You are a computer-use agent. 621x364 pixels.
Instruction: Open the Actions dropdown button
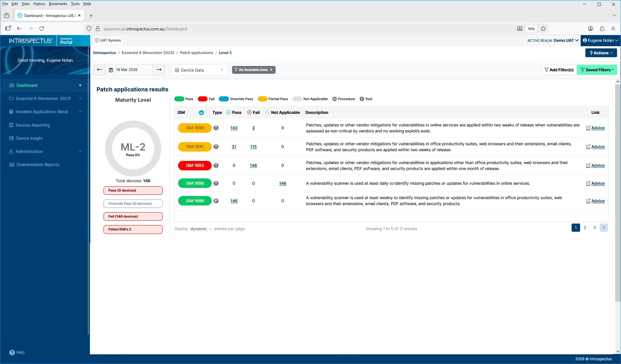pyautogui.click(x=601, y=53)
